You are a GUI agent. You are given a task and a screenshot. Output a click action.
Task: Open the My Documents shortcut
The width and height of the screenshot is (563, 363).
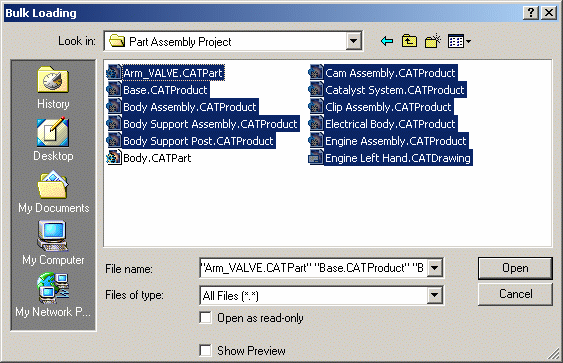(x=53, y=192)
